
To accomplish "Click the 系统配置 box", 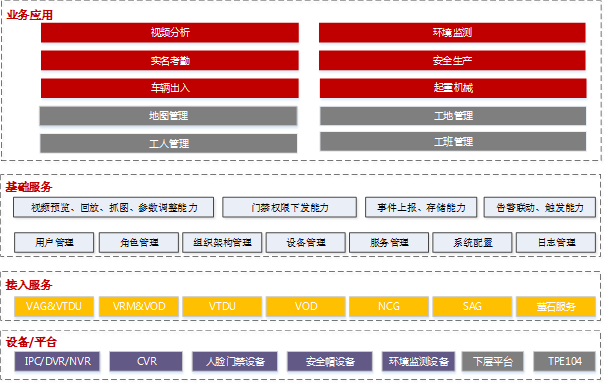I will (x=472, y=242).
